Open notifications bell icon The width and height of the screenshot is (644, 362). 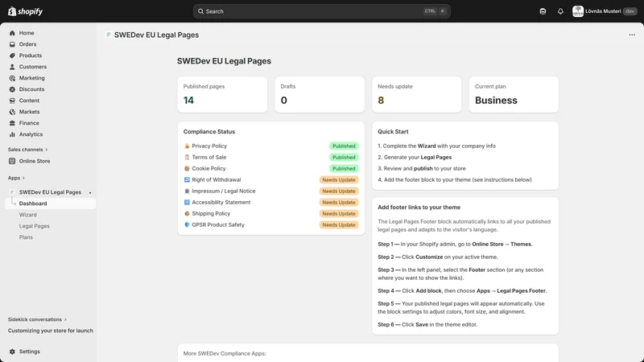pyautogui.click(x=560, y=11)
